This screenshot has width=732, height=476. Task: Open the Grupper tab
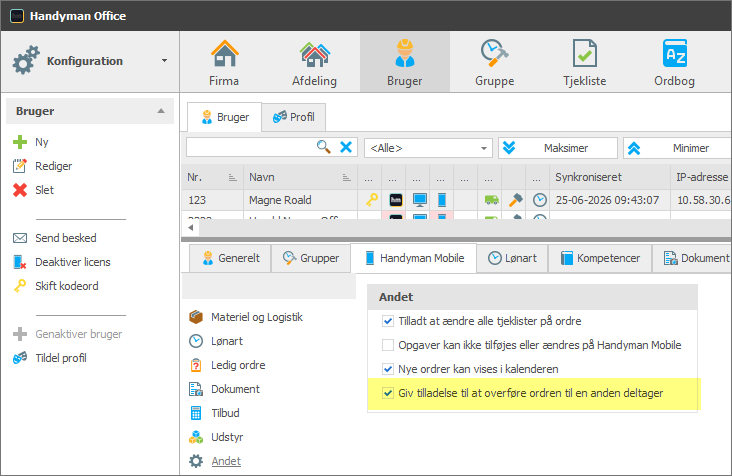coord(310,258)
